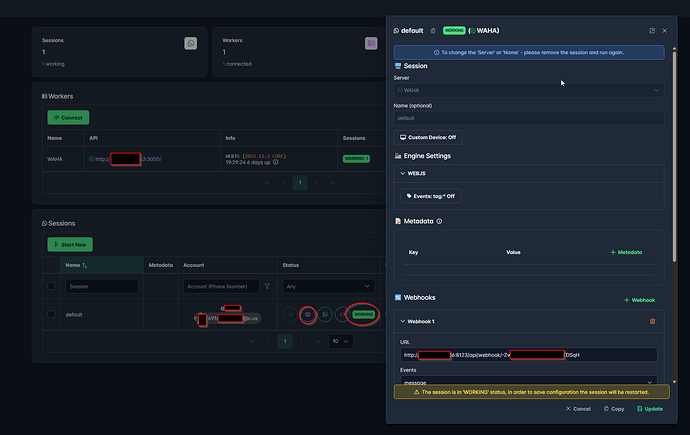The image size is (690, 435).
Task: Toggle Custom Device: Off
Action: [x=428, y=137]
